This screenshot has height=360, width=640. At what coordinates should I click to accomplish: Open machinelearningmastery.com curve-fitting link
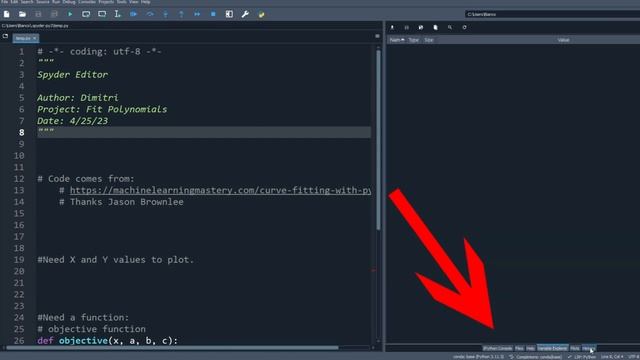tap(220, 190)
